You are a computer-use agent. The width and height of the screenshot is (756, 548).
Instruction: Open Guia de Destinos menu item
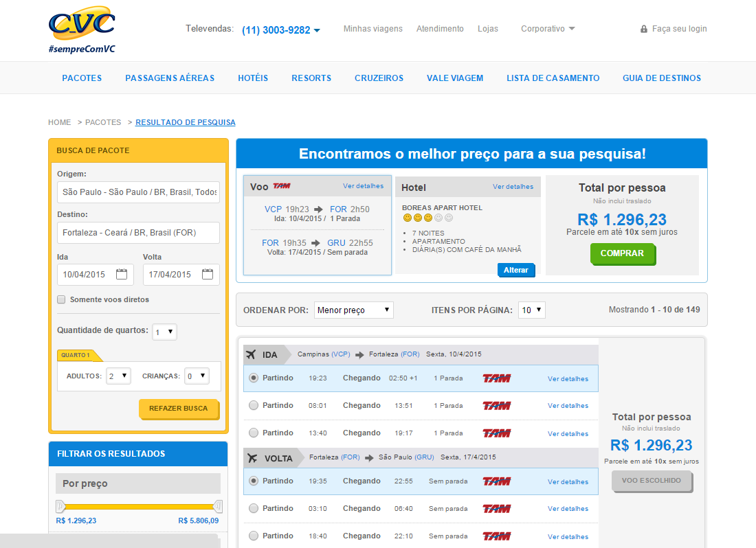coord(661,78)
